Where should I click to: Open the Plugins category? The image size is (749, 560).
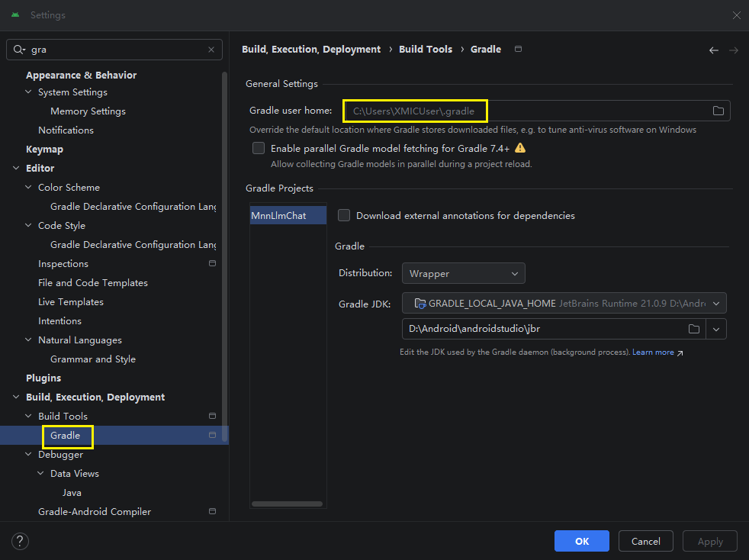point(43,378)
